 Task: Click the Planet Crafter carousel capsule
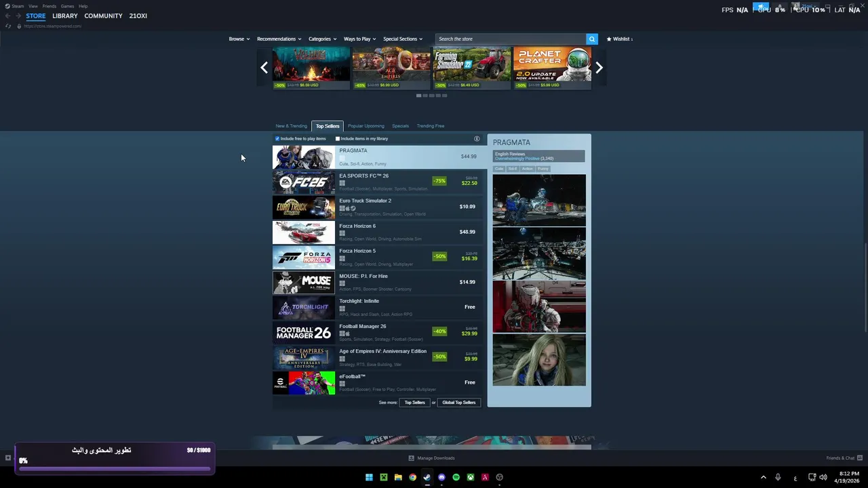pyautogui.click(x=552, y=68)
